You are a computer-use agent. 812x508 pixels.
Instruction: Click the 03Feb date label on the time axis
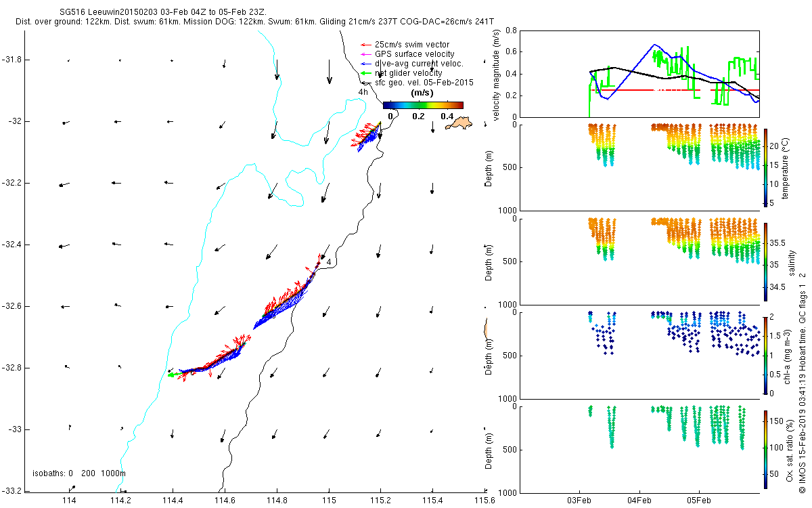(580, 501)
